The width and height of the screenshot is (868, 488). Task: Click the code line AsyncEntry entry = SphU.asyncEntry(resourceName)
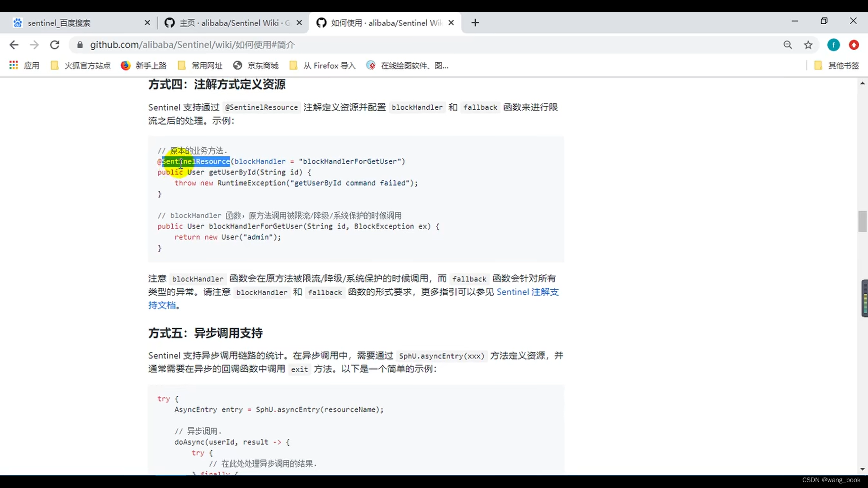coord(279,410)
